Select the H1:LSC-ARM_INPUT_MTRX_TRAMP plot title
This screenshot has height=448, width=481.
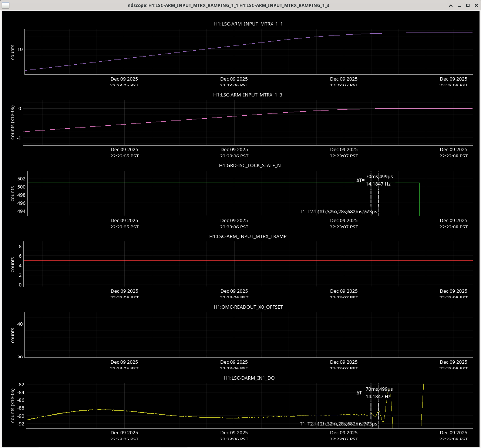248,236
